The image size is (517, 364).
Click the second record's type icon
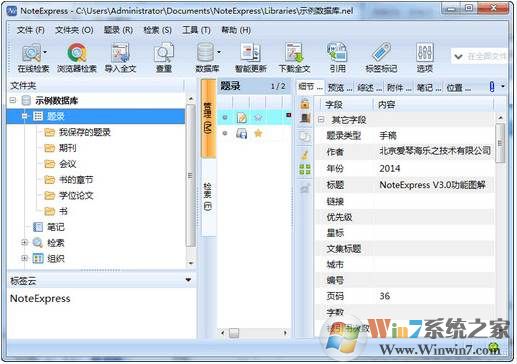pos(242,134)
